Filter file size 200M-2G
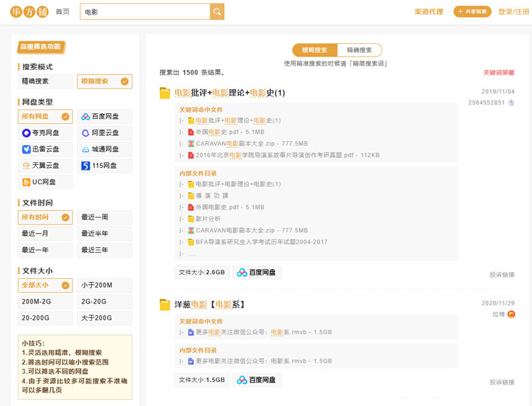Screen dimensions: 532x406 click(45, 302)
